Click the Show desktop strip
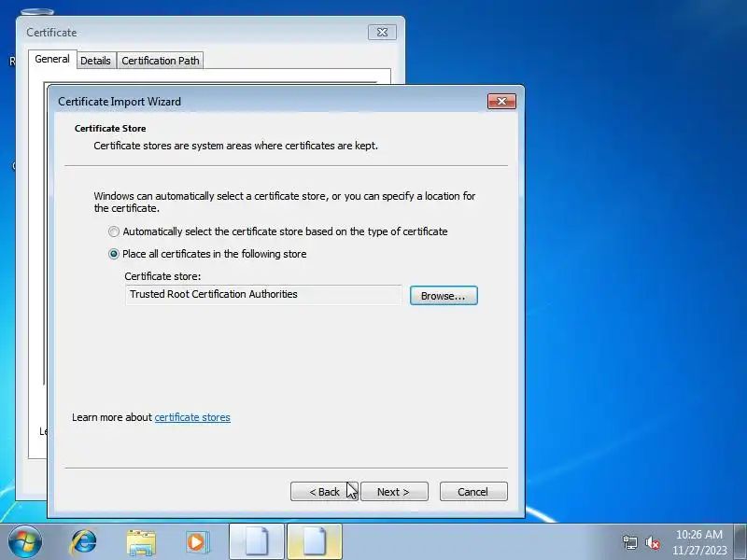This screenshot has height=560, width=747. [740, 542]
